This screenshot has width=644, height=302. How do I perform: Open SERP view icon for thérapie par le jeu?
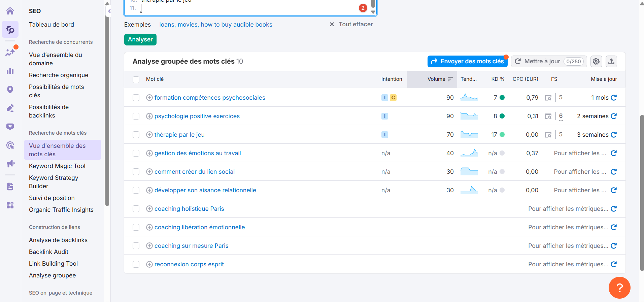click(548, 135)
